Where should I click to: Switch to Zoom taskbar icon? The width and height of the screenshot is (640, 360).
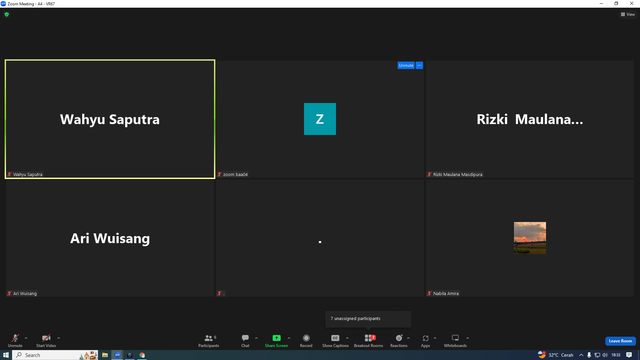pos(118,355)
